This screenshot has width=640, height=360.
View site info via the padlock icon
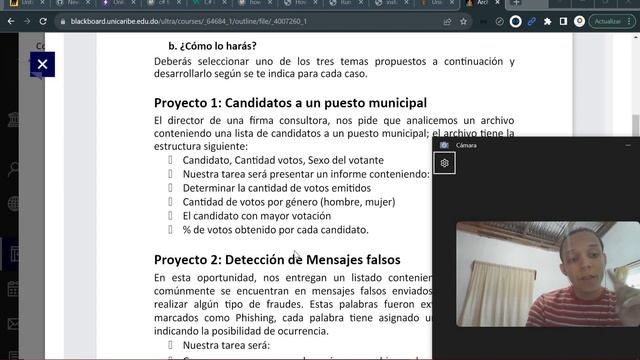coord(62,22)
